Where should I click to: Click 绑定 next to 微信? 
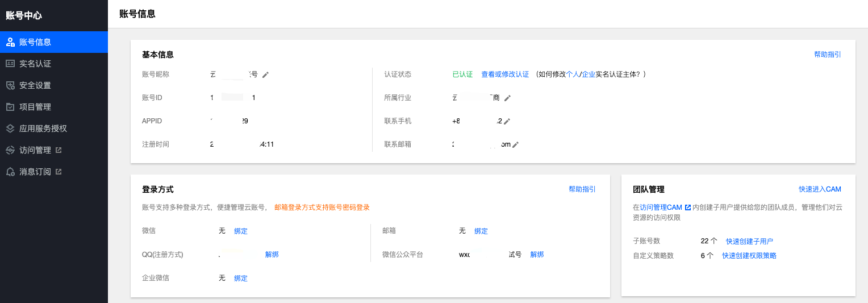click(241, 231)
